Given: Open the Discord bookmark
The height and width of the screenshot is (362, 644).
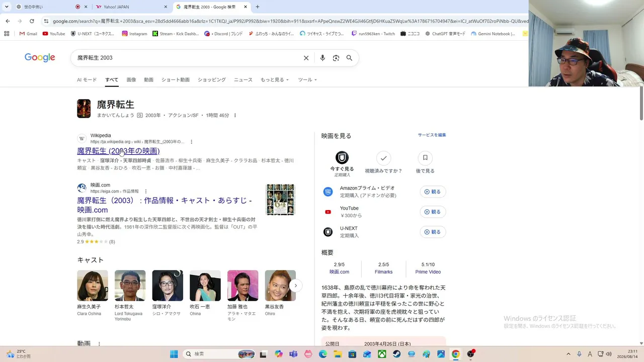Looking at the screenshot, I should 223,34.
